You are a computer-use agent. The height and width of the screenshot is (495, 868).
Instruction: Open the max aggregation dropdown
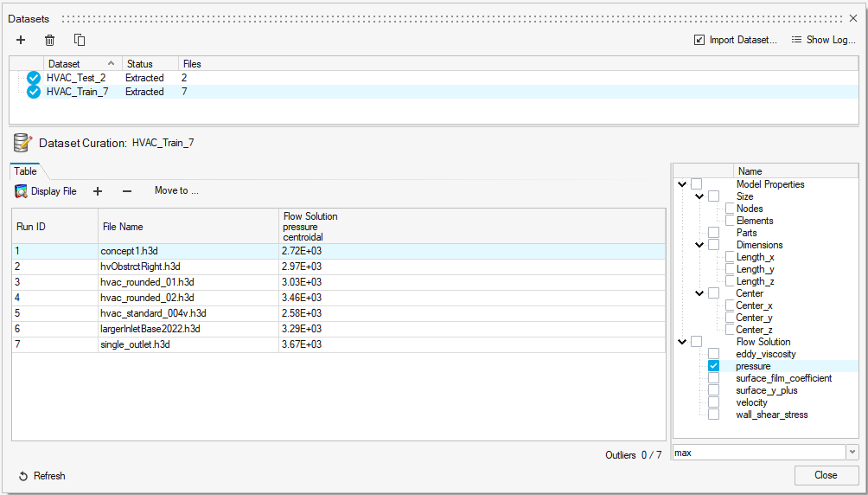(x=852, y=452)
